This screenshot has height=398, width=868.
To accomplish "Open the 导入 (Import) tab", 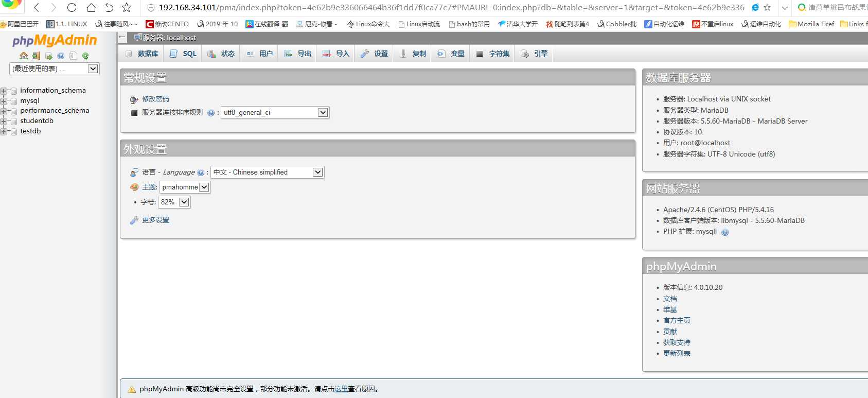I will tap(335, 54).
